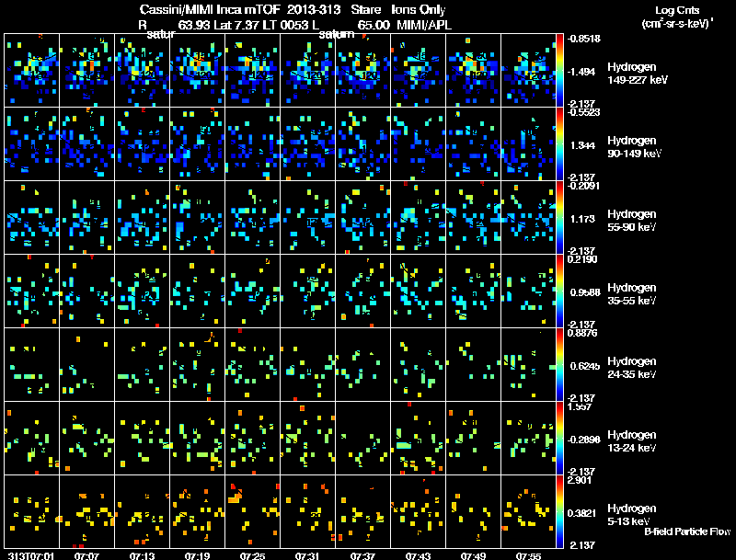Screen dimensions: 736x560
Task: Click the '07:37' time axis label
Action: (362, 555)
